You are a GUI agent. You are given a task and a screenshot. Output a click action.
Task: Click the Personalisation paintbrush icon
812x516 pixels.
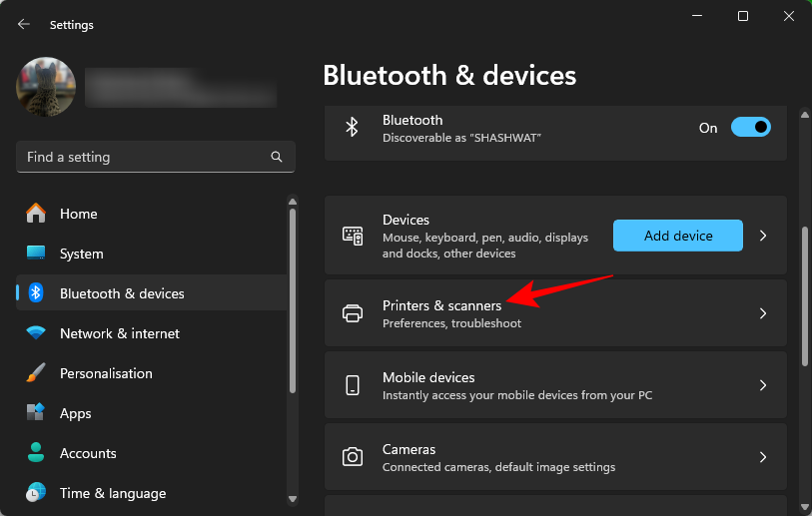click(36, 373)
